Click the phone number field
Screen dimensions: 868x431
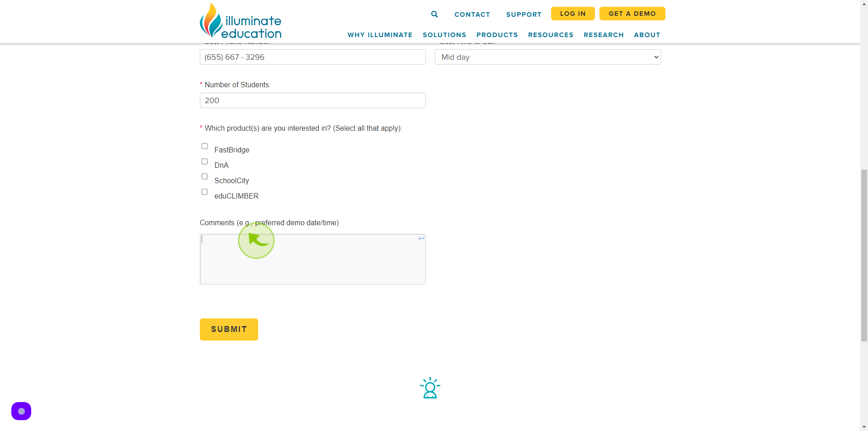[x=313, y=57]
